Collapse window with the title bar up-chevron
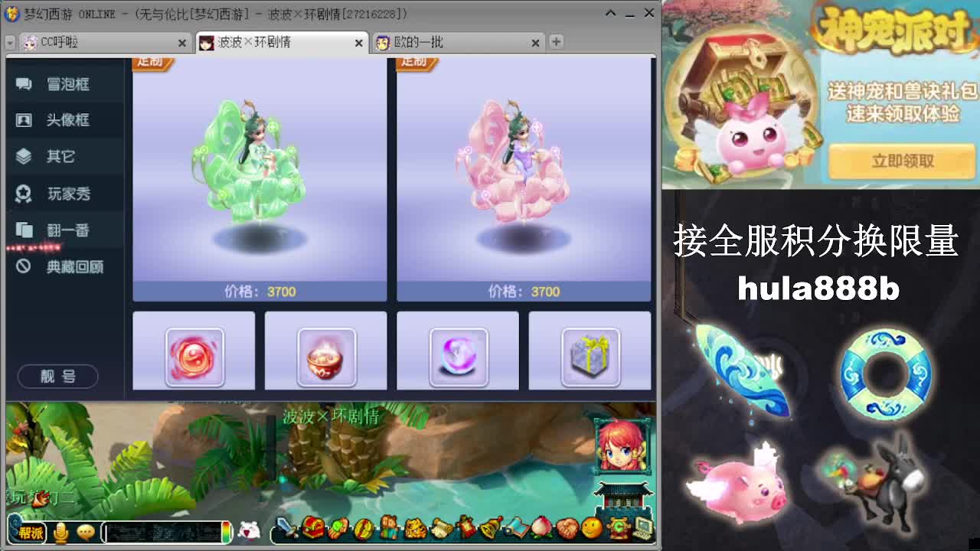 (x=610, y=13)
